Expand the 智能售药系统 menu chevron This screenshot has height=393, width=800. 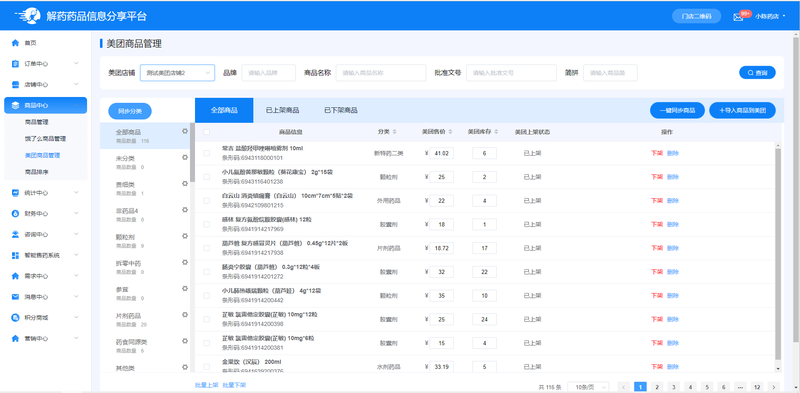click(x=76, y=255)
